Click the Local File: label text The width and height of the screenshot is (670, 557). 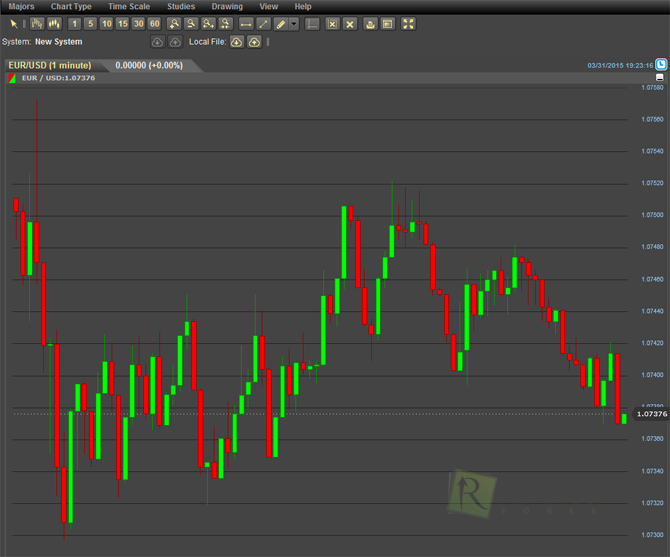click(x=207, y=42)
